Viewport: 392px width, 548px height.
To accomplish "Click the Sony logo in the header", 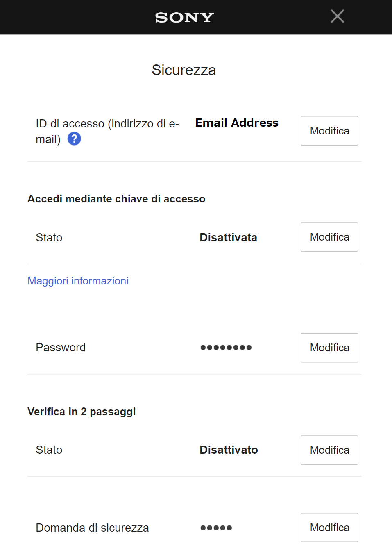I will 184,17.
